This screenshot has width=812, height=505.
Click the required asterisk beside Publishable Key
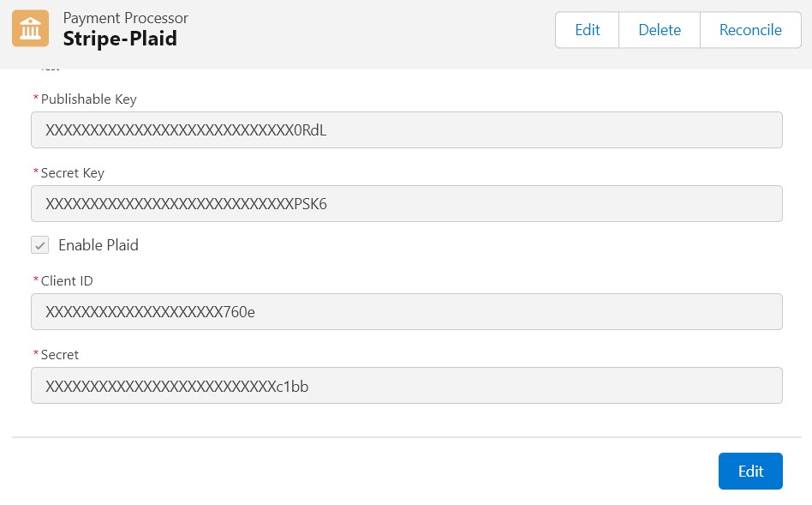[36, 99]
